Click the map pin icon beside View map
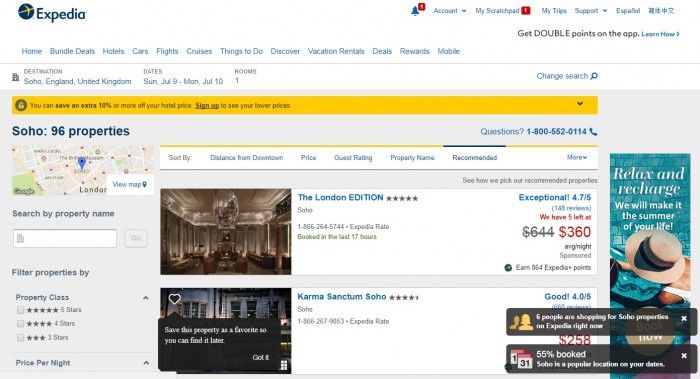 [x=144, y=184]
